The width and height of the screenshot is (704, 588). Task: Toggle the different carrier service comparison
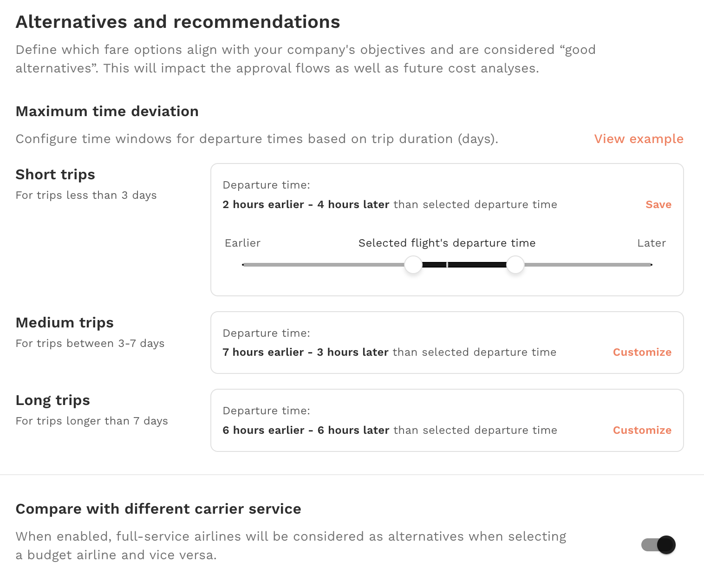coord(658,545)
